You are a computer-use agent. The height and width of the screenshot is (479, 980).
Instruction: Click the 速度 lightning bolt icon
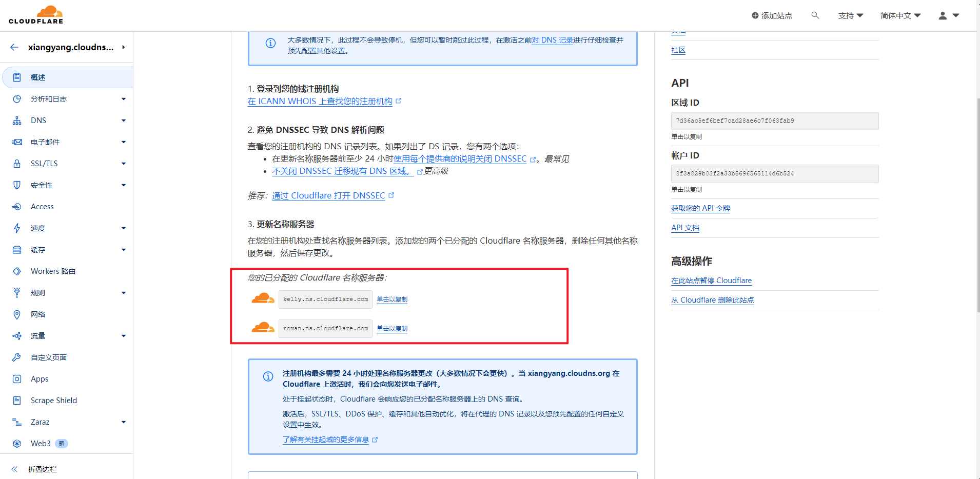click(17, 228)
